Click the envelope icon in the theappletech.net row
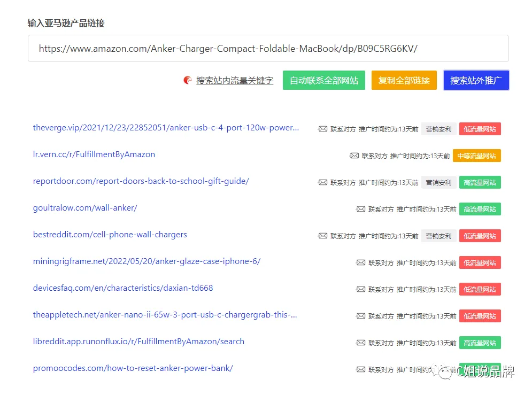 (361, 316)
